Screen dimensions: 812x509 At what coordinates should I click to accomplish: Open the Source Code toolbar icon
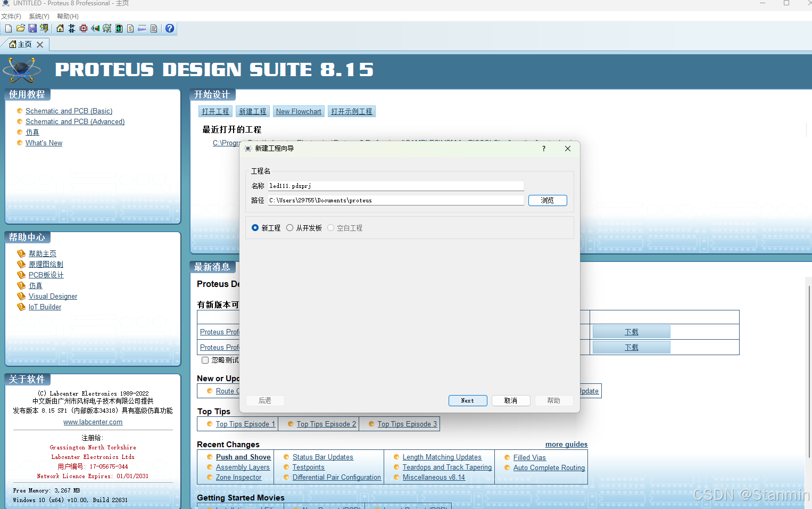pyautogui.click(x=142, y=28)
